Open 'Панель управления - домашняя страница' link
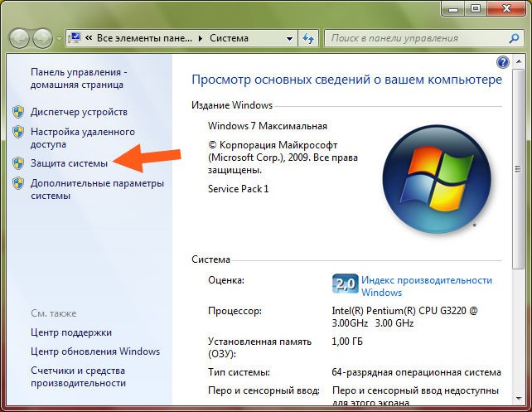532x412 pixels. (x=79, y=79)
